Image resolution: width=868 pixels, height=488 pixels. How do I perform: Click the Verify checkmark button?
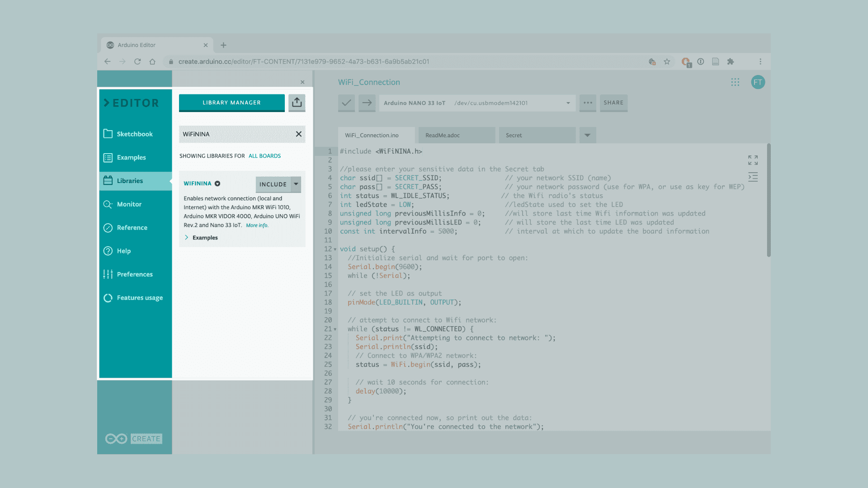click(346, 103)
